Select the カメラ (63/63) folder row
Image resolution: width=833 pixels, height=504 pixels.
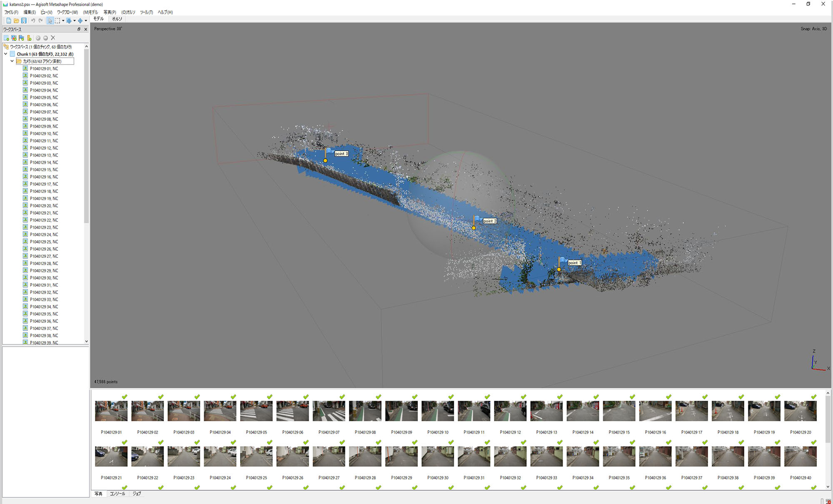(x=45, y=61)
